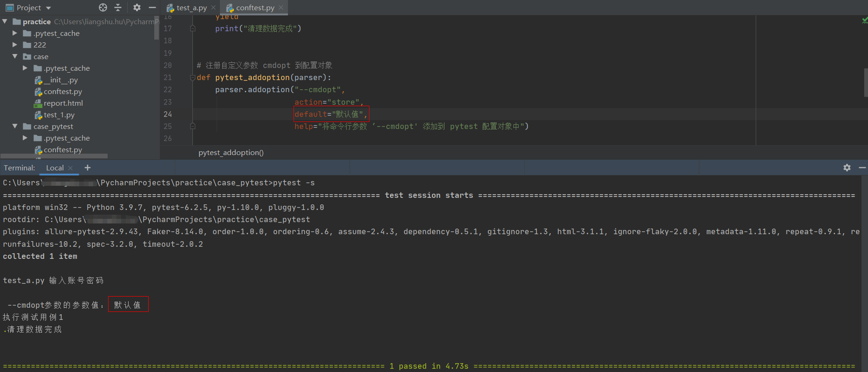
Task: Click the "--cmdopt" string on line 22
Action: pyautogui.click(x=317, y=89)
